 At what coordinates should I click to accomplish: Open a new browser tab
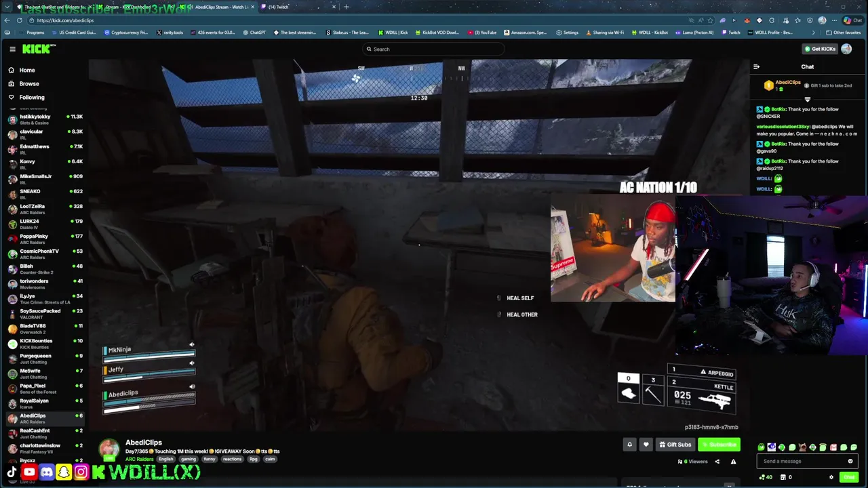click(346, 7)
